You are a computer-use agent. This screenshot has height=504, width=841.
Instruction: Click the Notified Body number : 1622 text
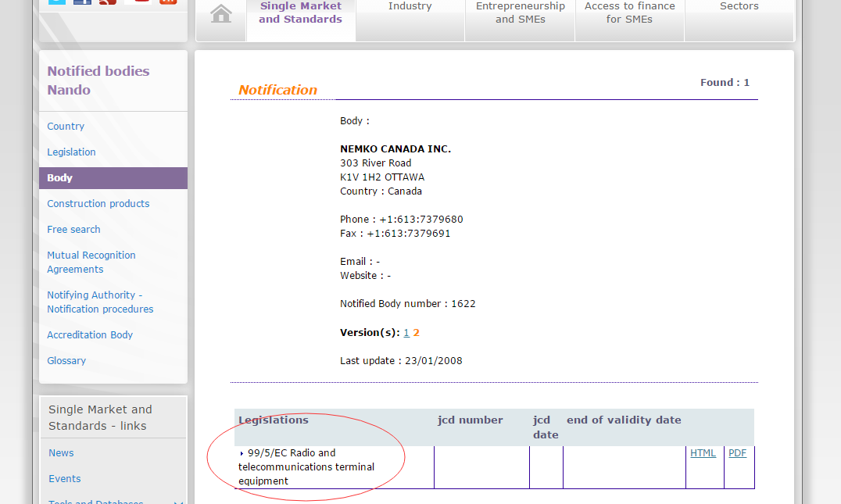click(x=408, y=303)
